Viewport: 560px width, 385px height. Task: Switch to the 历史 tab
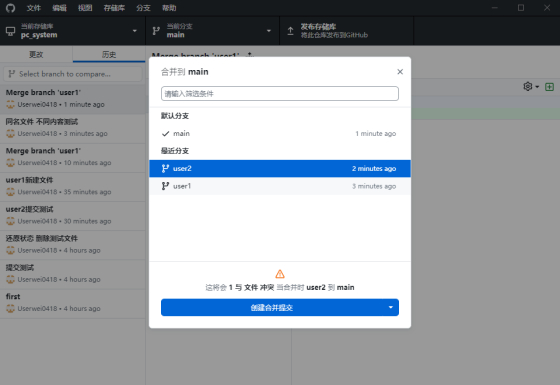click(109, 54)
